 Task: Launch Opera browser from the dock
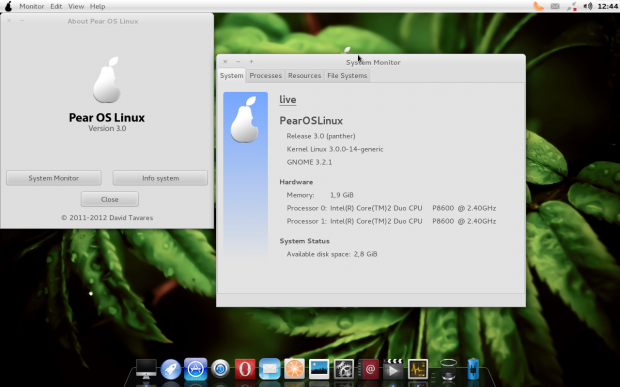point(245,369)
